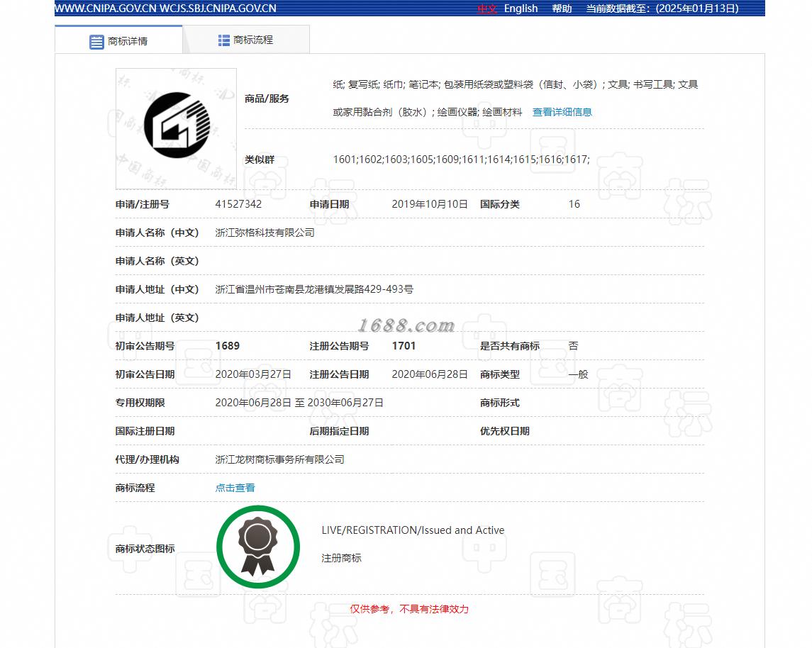Select 2020年06月28日 registration announcement date

[x=429, y=374]
